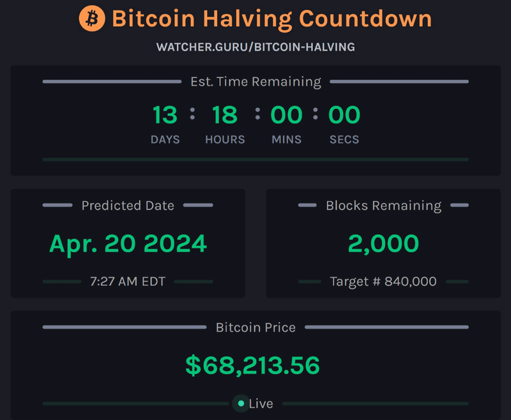
Task: Click the Blocks Remaining heading
Action: 383,206
